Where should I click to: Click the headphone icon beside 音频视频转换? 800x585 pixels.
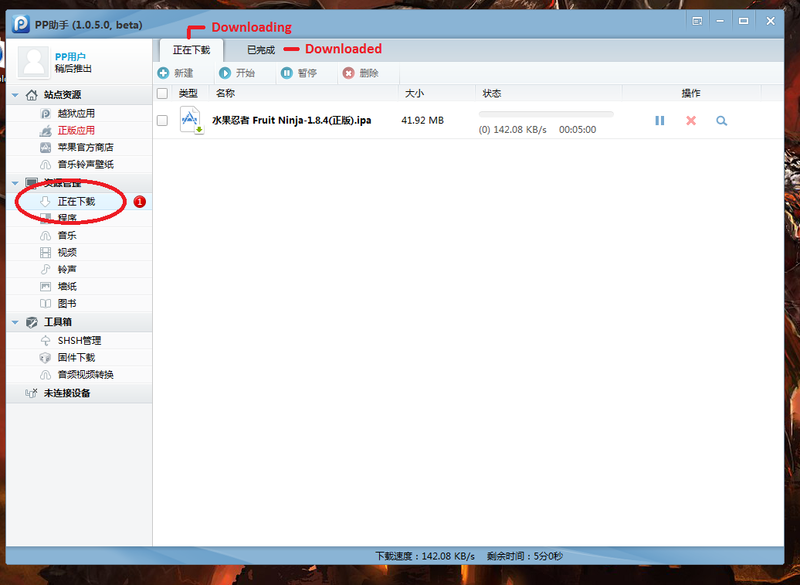[45, 374]
